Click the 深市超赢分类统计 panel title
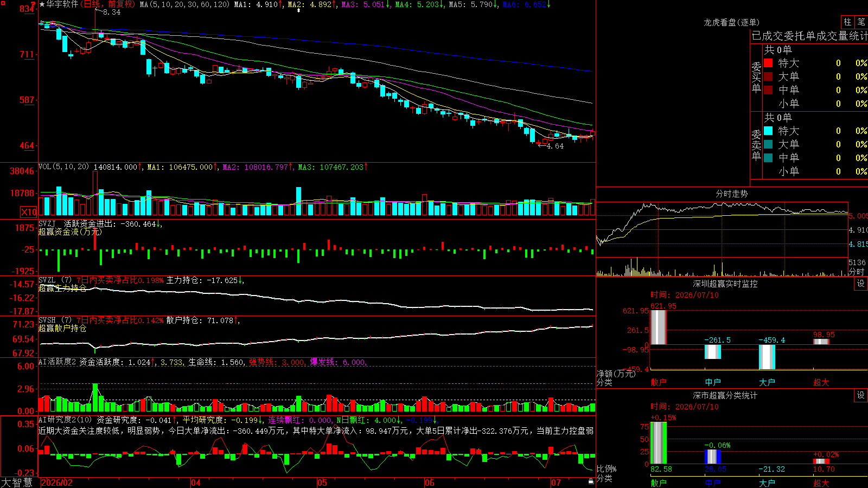Screen dimensions: 868x488 click(x=725, y=395)
